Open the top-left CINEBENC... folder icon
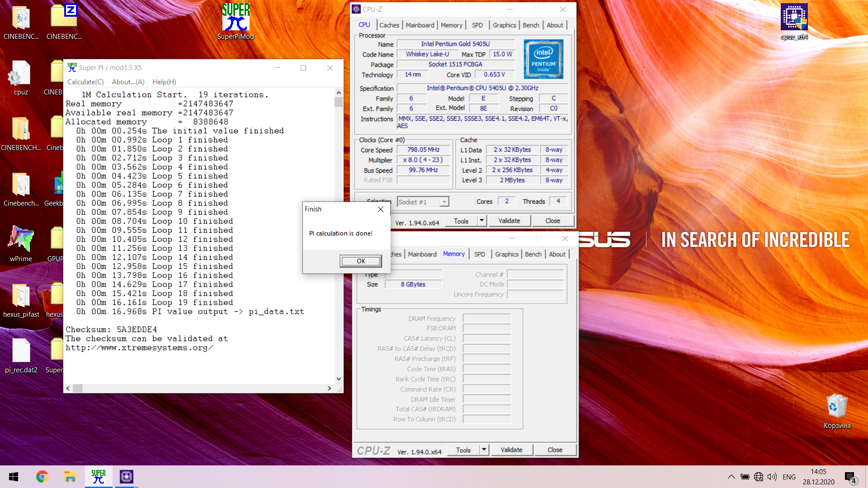The height and width of the screenshot is (488, 868). (21, 22)
